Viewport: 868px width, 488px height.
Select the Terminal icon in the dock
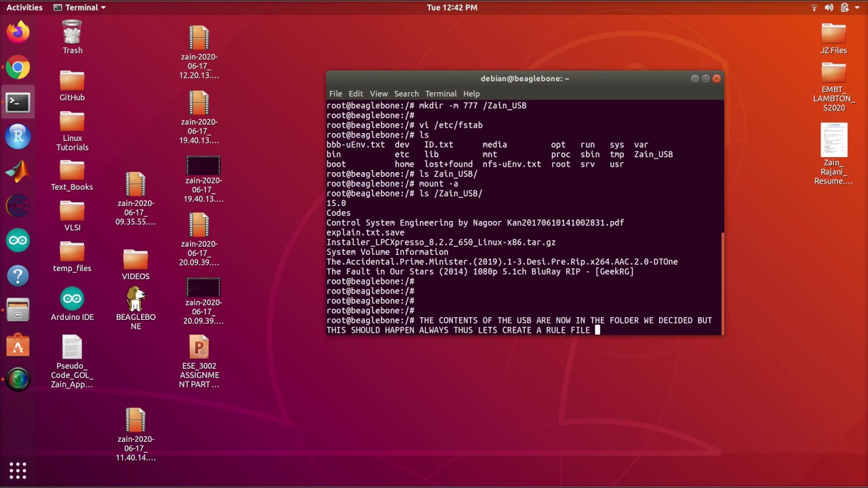[x=18, y=102]
